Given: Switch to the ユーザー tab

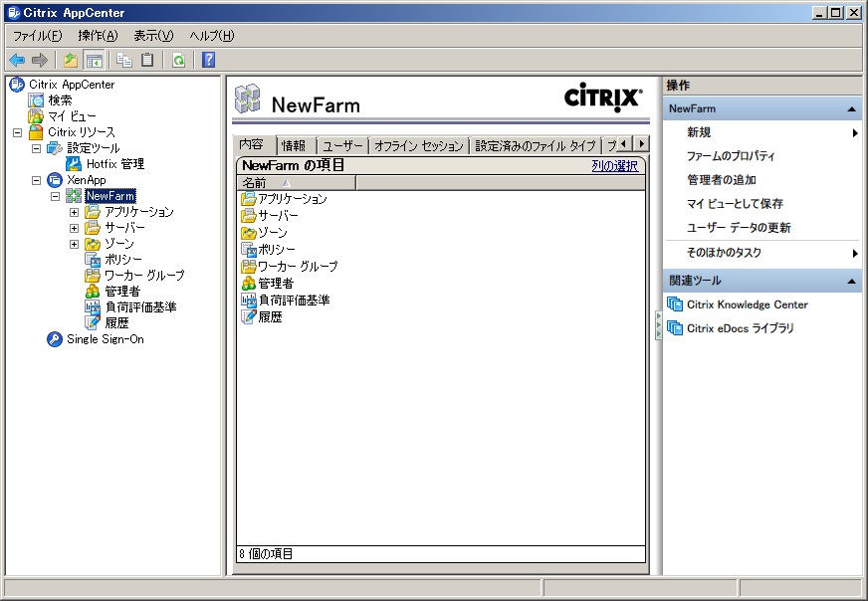Looking at the screenshot, I should tap(343, 146).
